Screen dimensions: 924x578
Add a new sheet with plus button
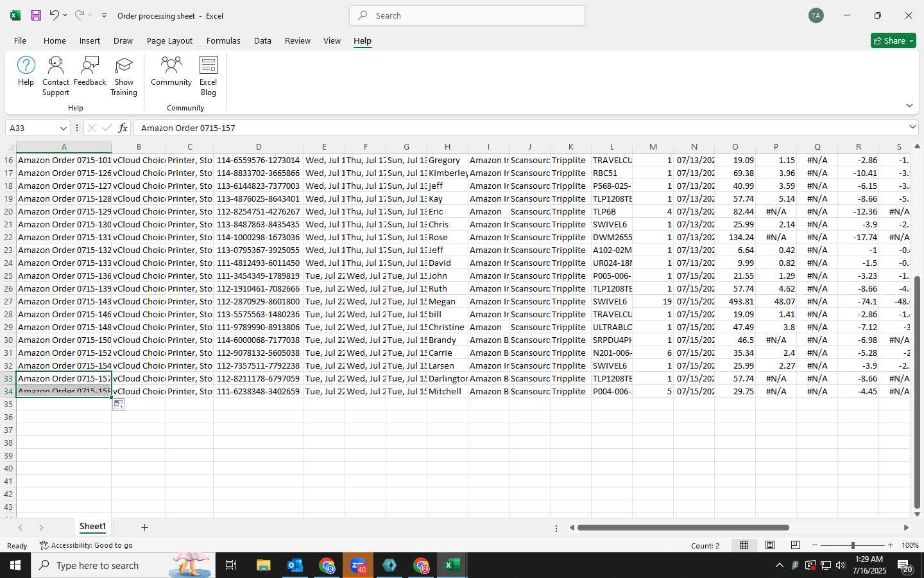[x=144, y=527]
